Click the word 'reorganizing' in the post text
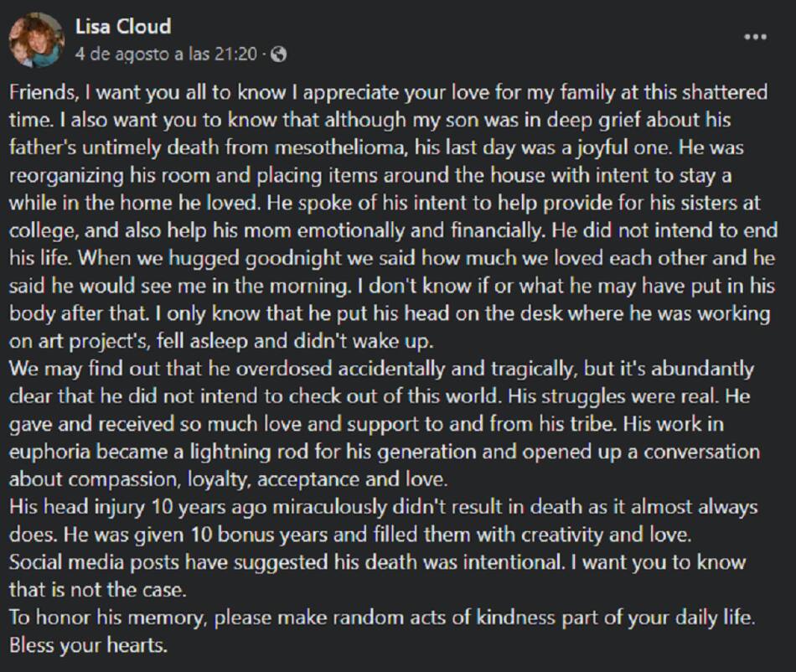Screen dimensions: 796x672 pos(66,176)
